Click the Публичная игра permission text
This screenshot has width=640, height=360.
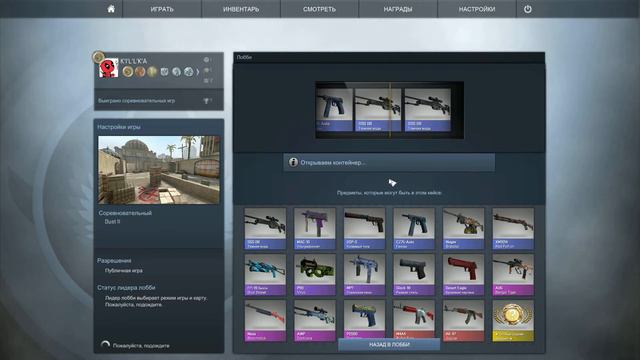pyautogui.click(x=124, y=270)
